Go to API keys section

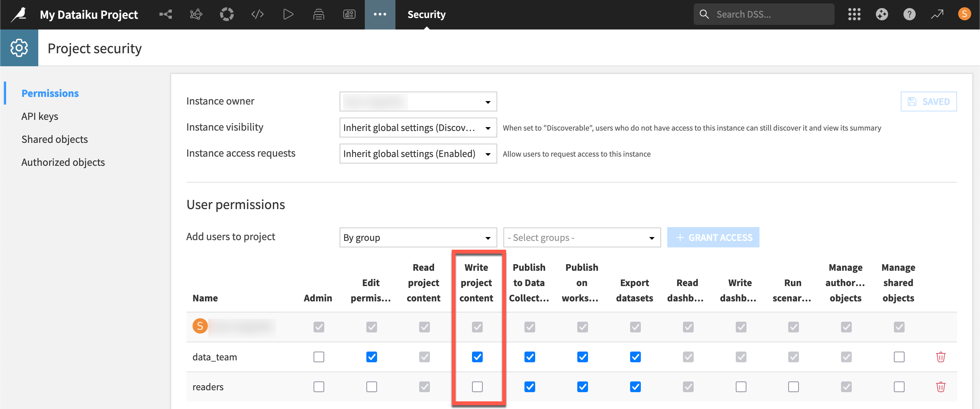(x=40, y=116)
